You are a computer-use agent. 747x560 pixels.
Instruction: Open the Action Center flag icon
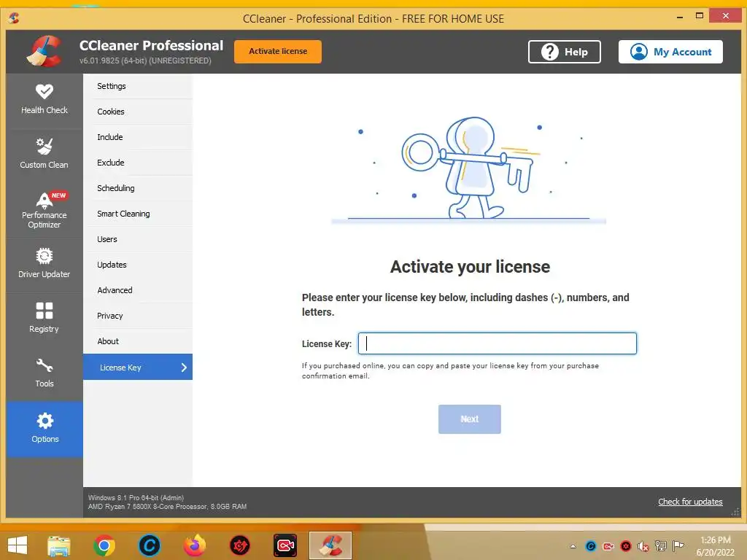[678, 546]
